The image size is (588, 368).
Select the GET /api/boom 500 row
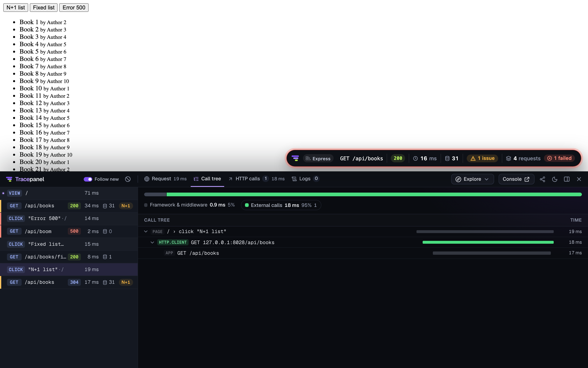69,231
